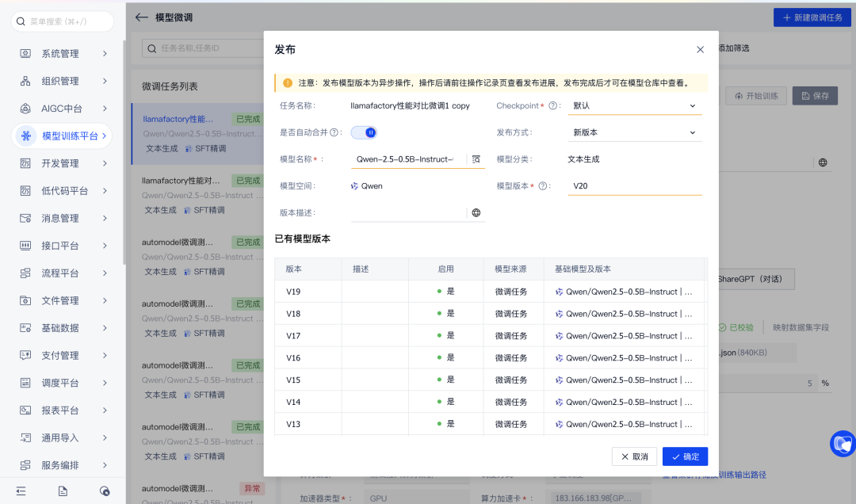The height and width of the screenshot is (504, 856).
Task: Click the 低代码平台 sidebar icon
Action: 25,190
